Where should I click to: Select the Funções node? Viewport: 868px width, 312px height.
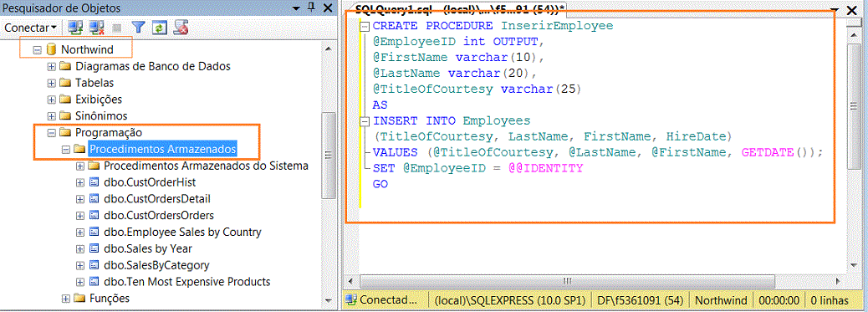110,298
